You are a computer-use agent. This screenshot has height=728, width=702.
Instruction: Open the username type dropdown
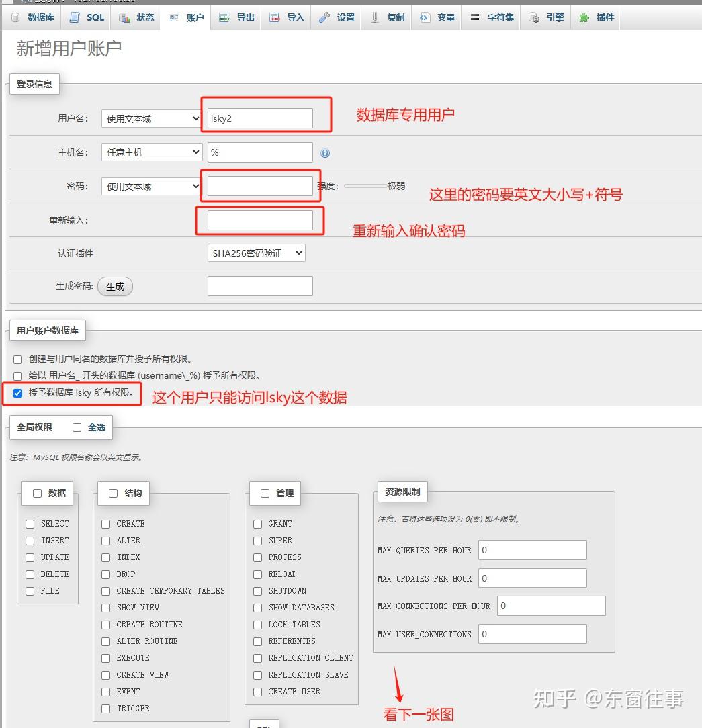click(x=151, y=119)
